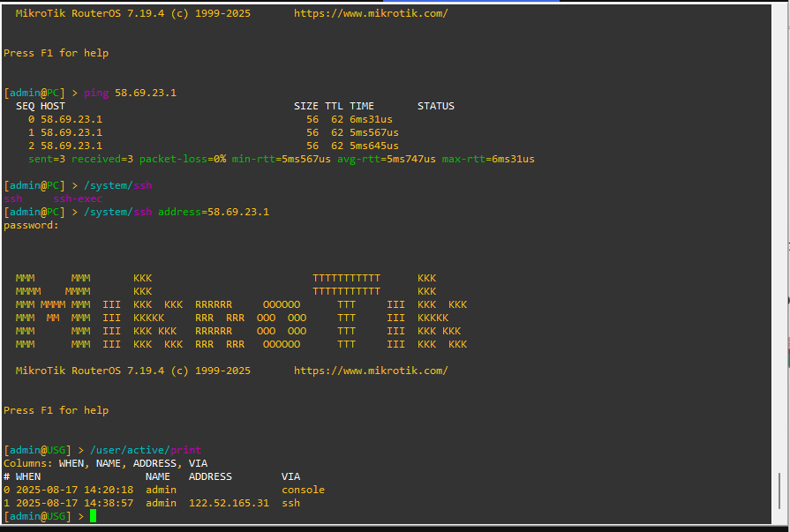The height and width of the screenshot is (532, 790).
Task: Click the WHEN table header
Action: [x=28, y=476]
